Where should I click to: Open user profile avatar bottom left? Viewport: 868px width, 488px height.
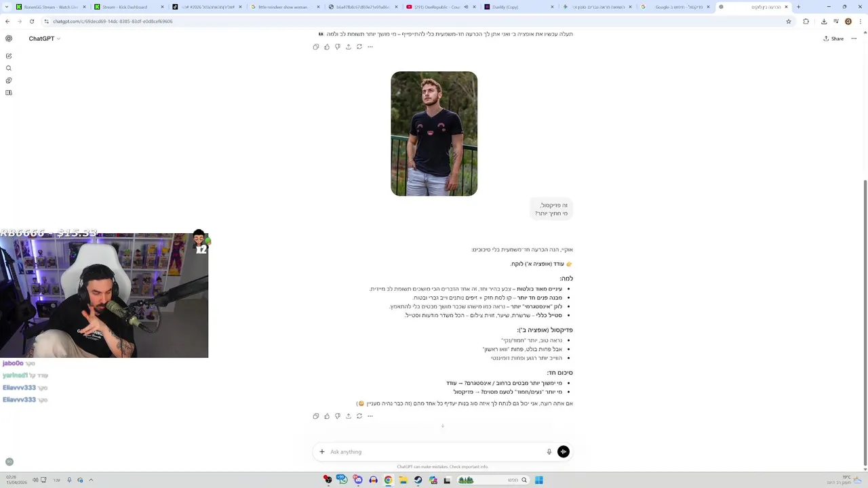[9, 462]
